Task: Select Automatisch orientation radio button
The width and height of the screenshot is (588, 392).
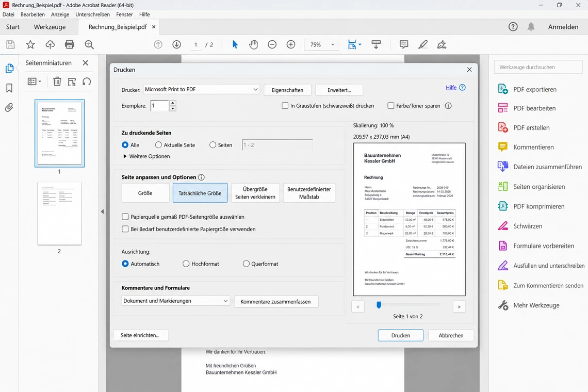Action: coord(125,264)
